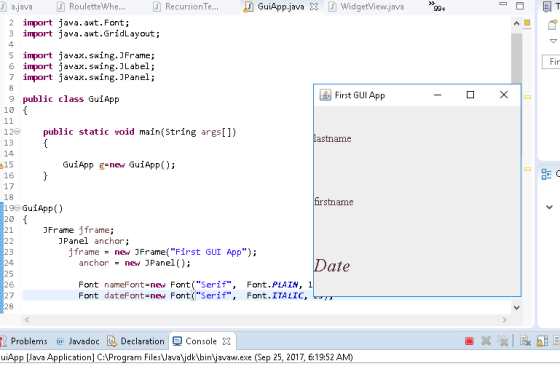Image resolution: width=560 pixels, height=385 pixels.
Task: Click the Clear Console icon
Action: 525,341
